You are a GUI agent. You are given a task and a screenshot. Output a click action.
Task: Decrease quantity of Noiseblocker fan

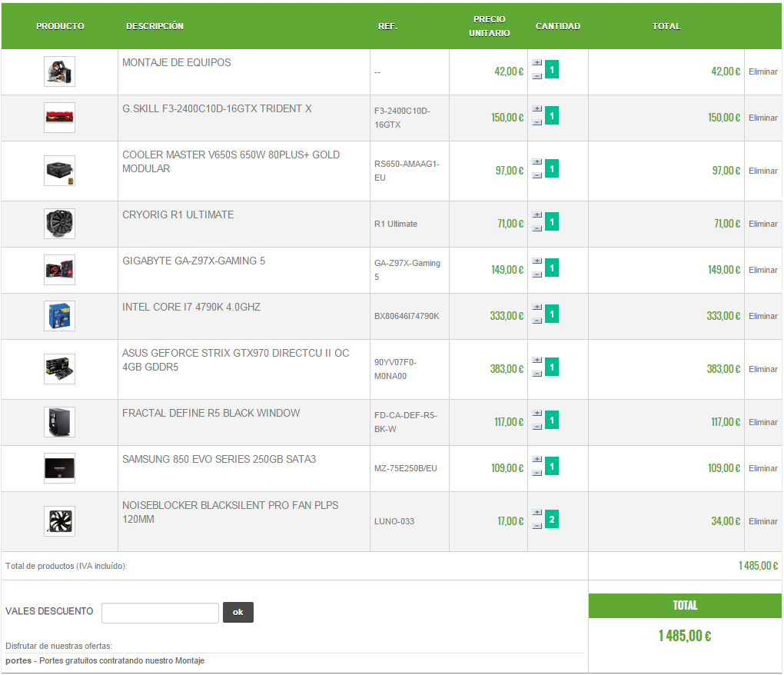(537, 526)
